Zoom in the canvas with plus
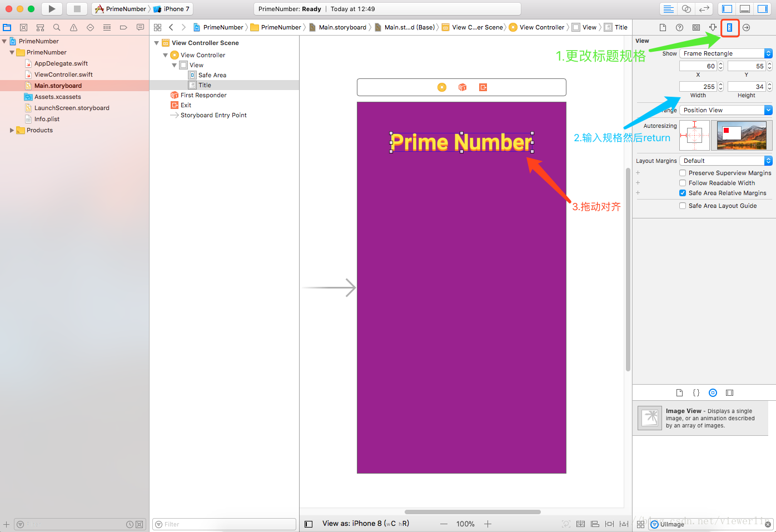 [488, 524]
